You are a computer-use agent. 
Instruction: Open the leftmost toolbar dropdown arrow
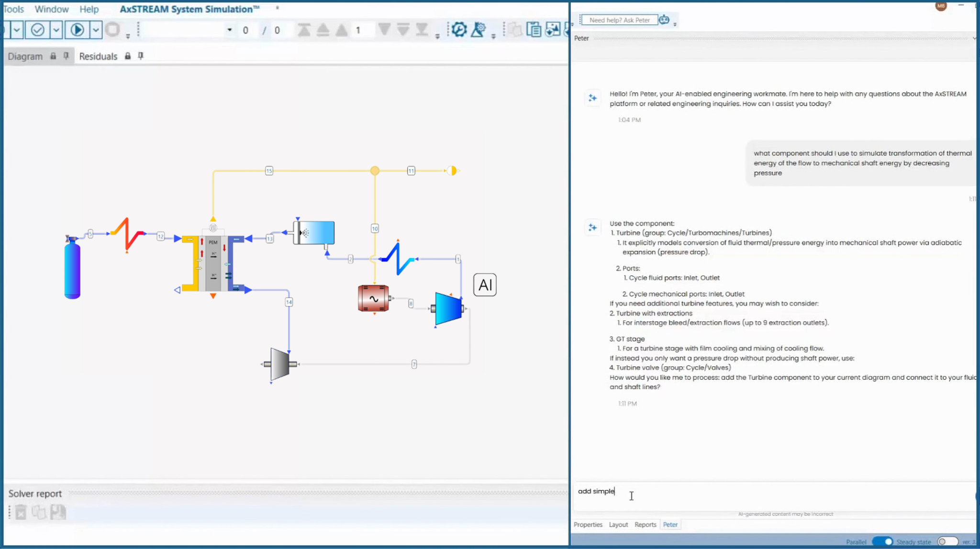click(17, 30)
